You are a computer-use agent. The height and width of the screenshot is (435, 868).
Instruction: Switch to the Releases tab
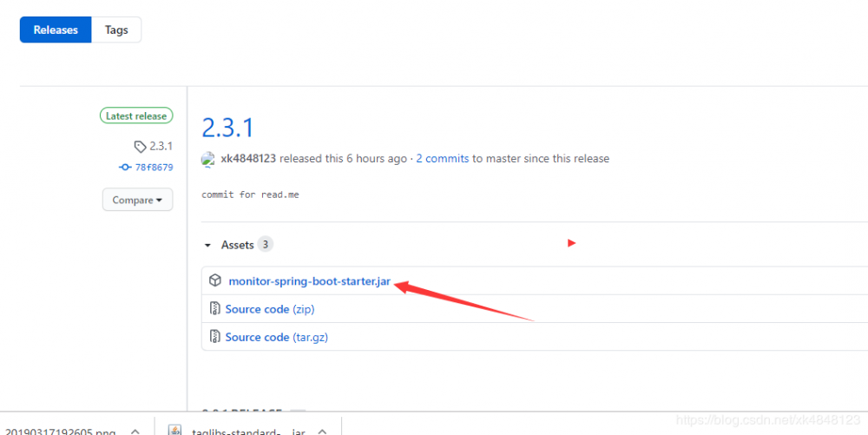tap(56, 30)
